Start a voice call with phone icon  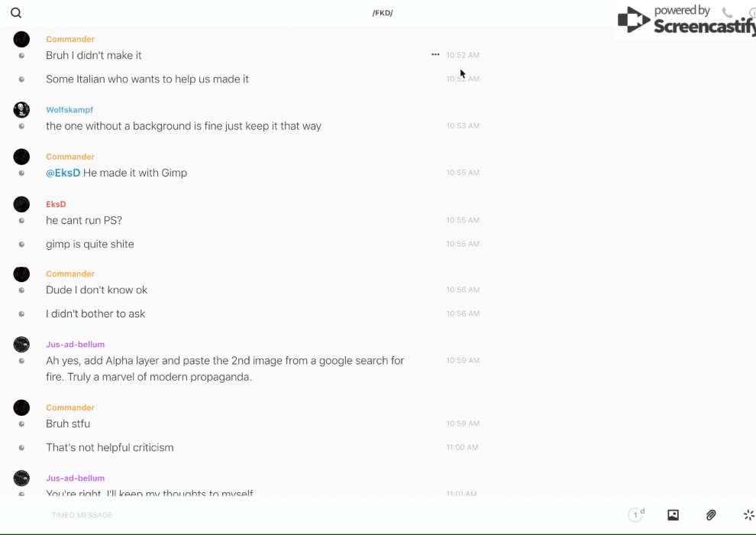(x=727, y=13)
